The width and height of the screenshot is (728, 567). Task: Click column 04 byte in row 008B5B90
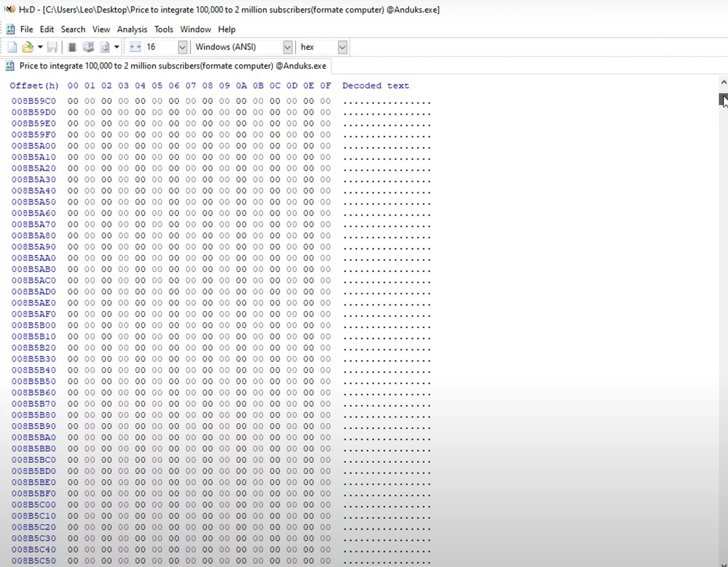pos(140,426)
